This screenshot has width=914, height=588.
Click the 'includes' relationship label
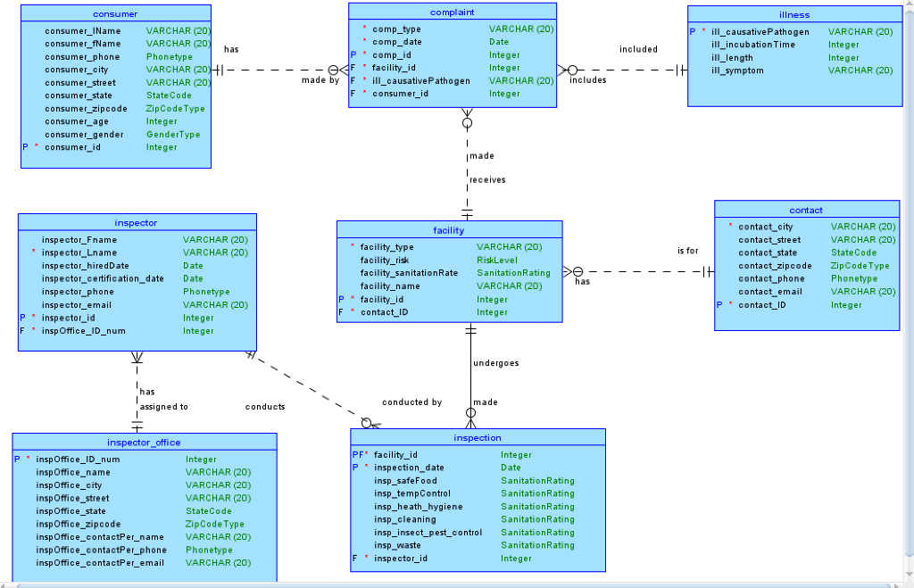tap(587, 80)
